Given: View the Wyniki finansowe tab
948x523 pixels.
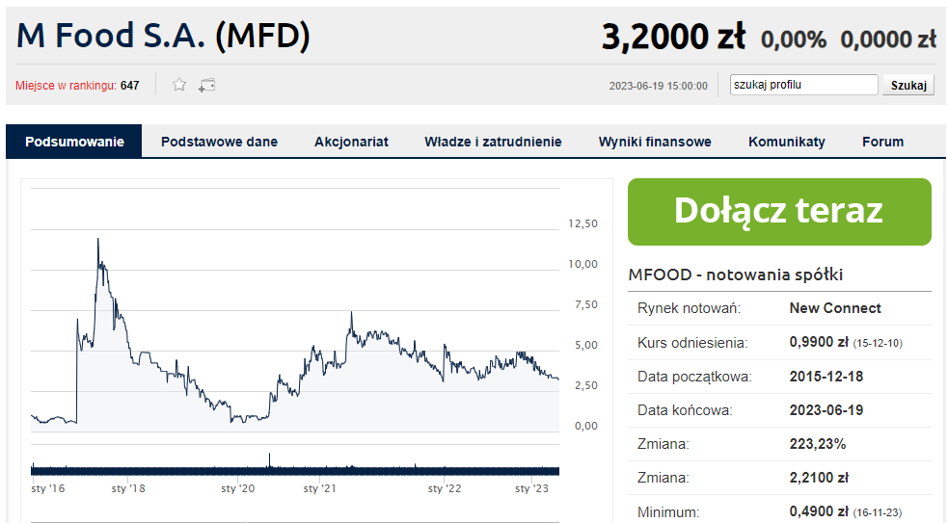Looking at the screenshot, I should point(655,141).
